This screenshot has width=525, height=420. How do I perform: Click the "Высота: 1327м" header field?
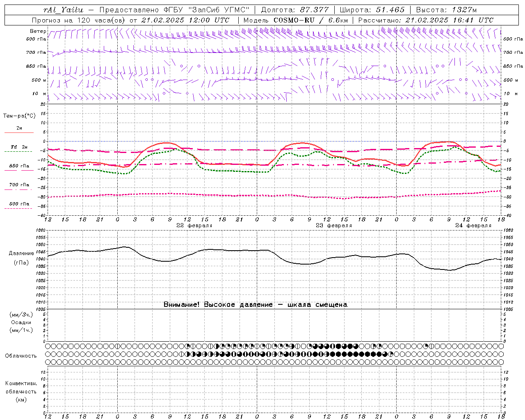click(x=446, y=10)
